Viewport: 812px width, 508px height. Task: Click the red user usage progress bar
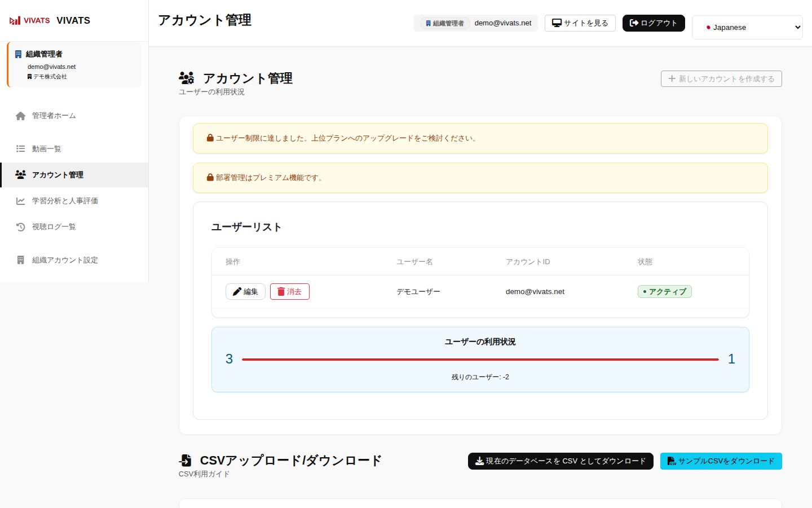coord(480,360)
